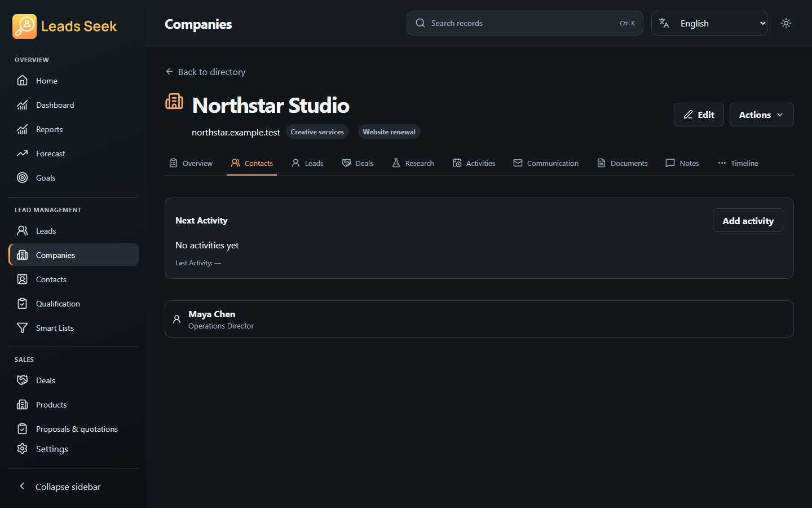This screenshot has width=812, height=508.
Task: Switch to the Leads tab
Action: [x=307, y=163]
